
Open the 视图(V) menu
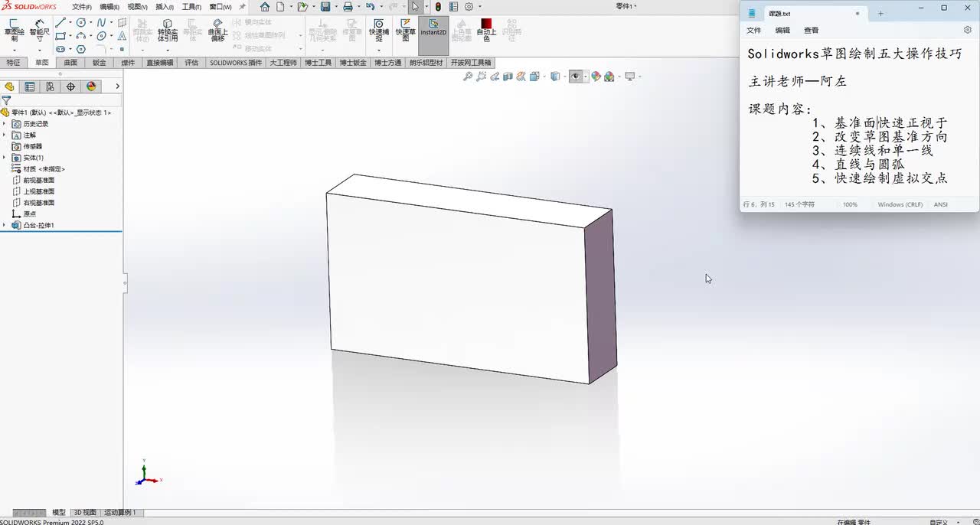(138, 7)
